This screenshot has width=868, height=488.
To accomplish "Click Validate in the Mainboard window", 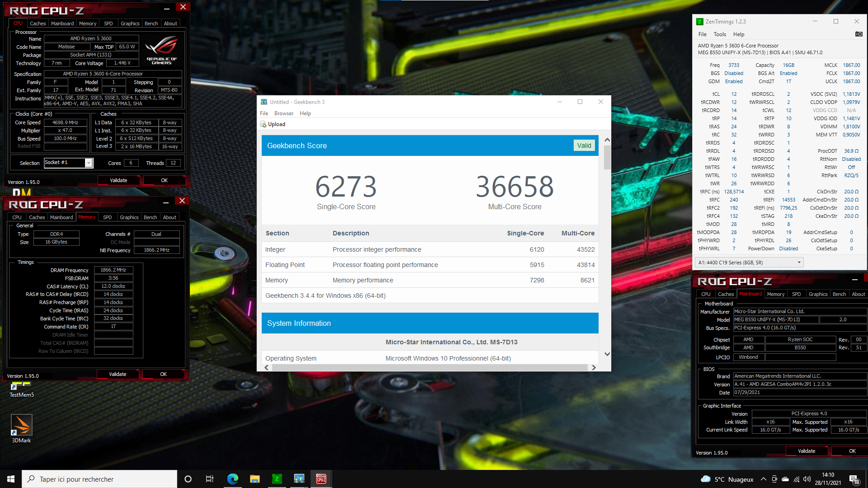I will tap(807, 451).
